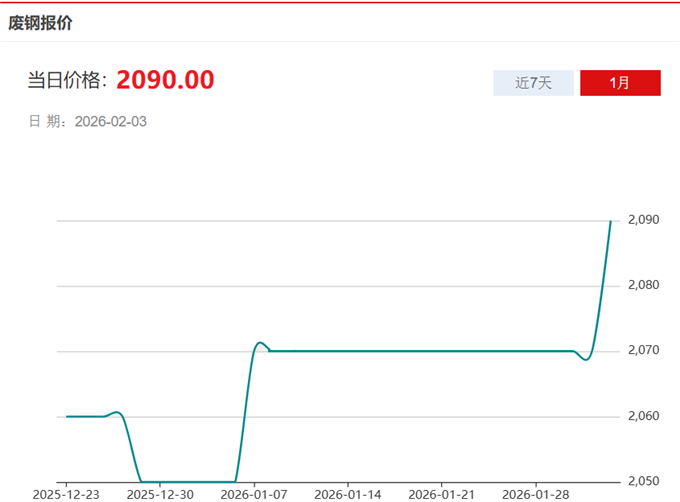The height and width of the screenshot is (502, 680).
Task: Click the flat 2,050 trough of the line
Action: pyautogui.click(x=188, y=481)
